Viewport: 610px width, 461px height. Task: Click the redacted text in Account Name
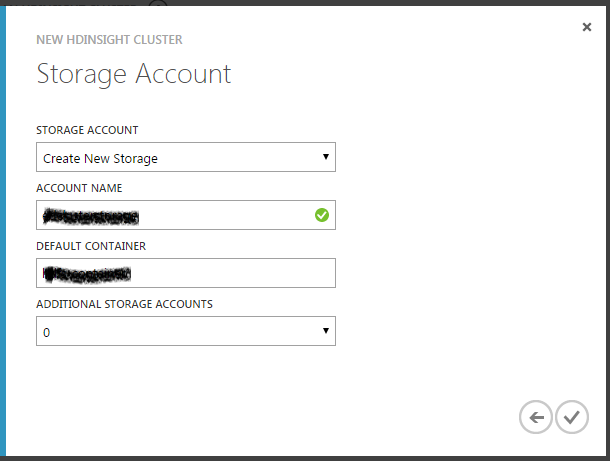pyautogui.click(x=90, y=215)
